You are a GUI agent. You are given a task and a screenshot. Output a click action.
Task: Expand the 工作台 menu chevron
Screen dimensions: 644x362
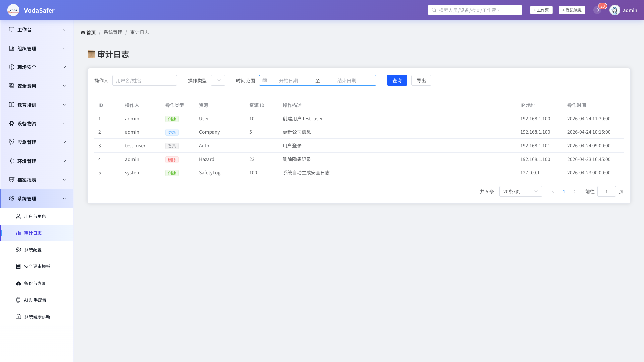(x=64, y=29)
